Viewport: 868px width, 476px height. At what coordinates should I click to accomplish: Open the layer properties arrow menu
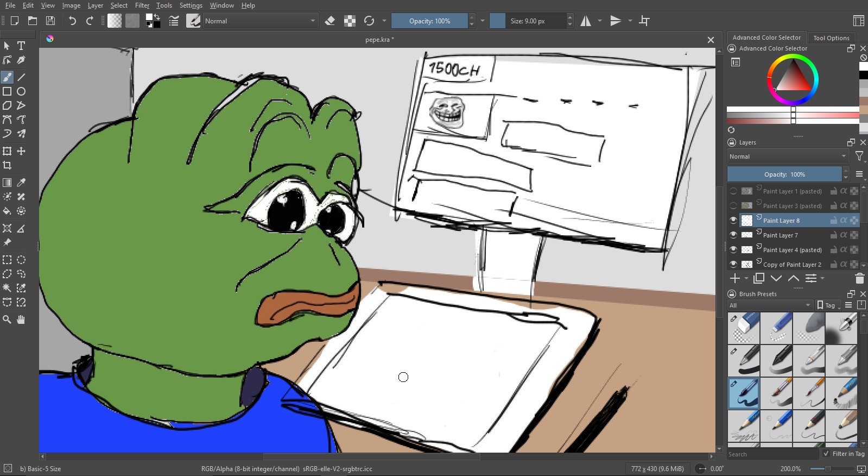point(822,278)
